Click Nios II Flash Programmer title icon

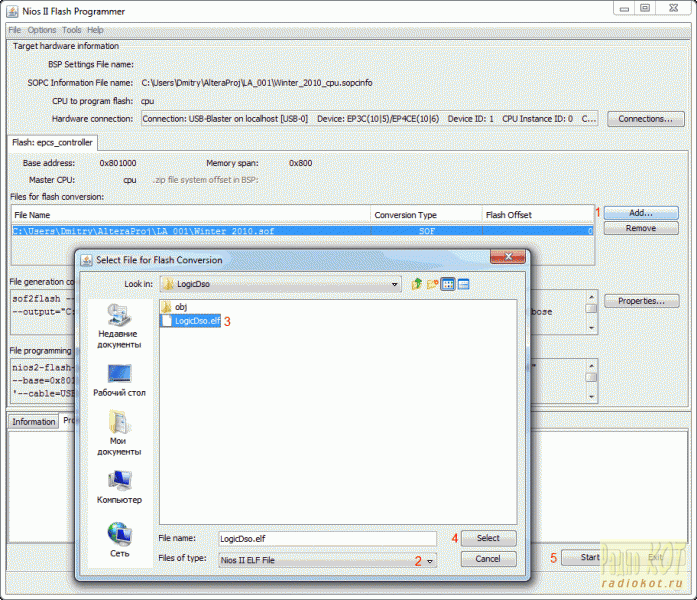pyautogui.click(x=12, y=11)
